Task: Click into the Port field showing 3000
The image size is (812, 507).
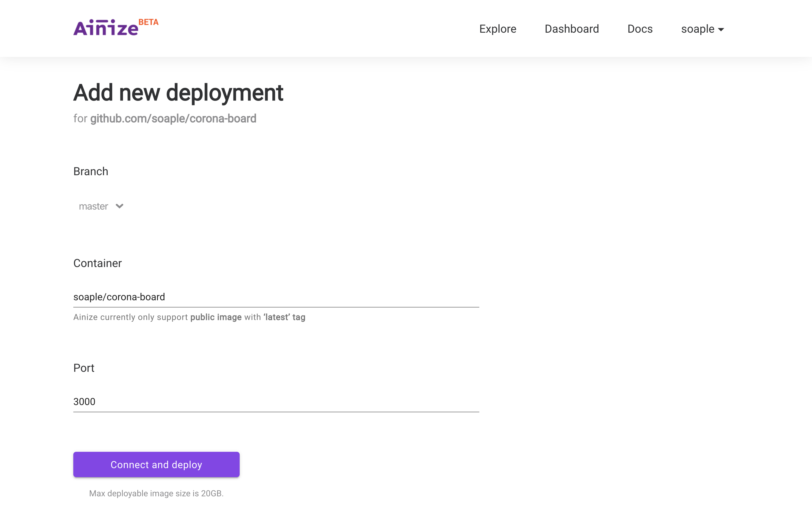Action: (x=276, y=401)
